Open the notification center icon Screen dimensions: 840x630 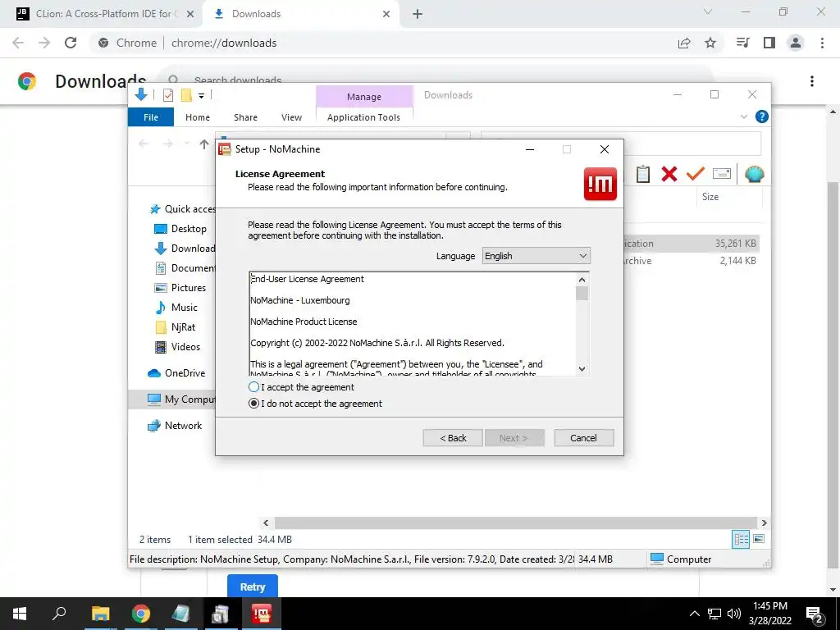815,614
